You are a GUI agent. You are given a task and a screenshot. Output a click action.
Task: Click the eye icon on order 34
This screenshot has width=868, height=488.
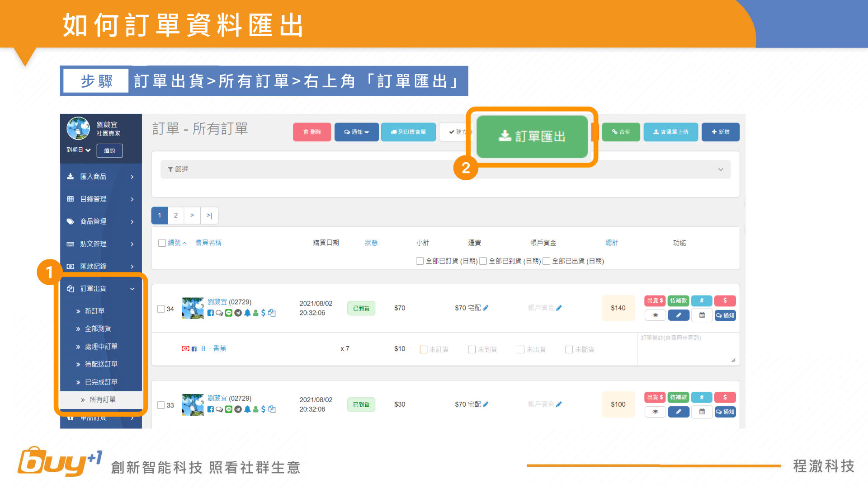pyautogui.click(x=655, y=315)
